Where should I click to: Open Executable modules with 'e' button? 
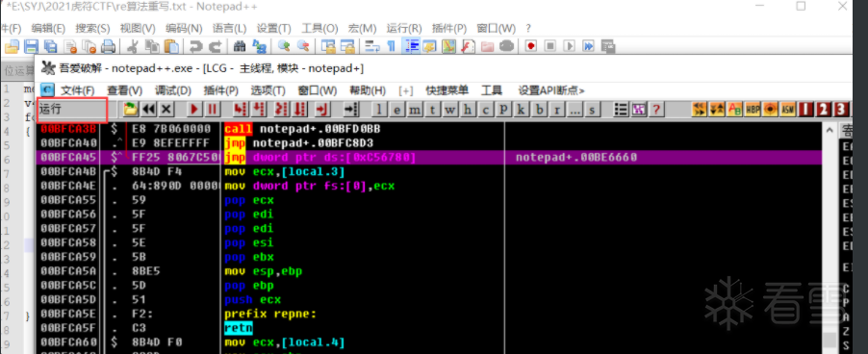tap(396, 110)
